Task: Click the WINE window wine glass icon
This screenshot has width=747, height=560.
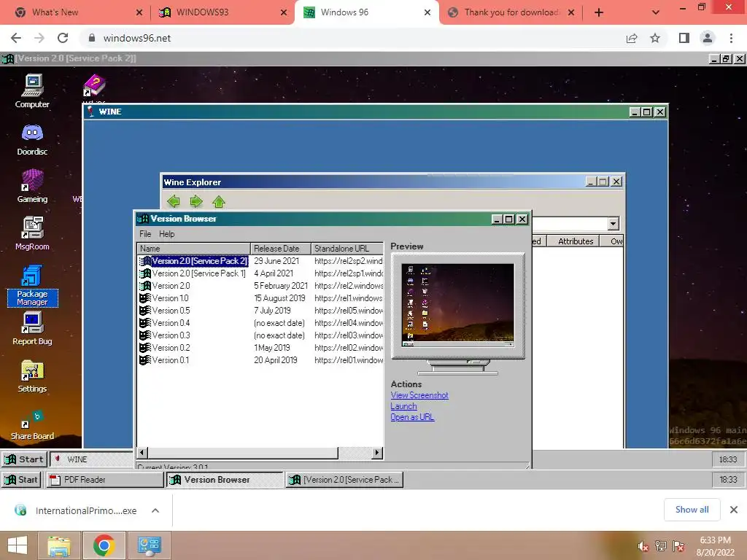Action: (x=90, y=112)
